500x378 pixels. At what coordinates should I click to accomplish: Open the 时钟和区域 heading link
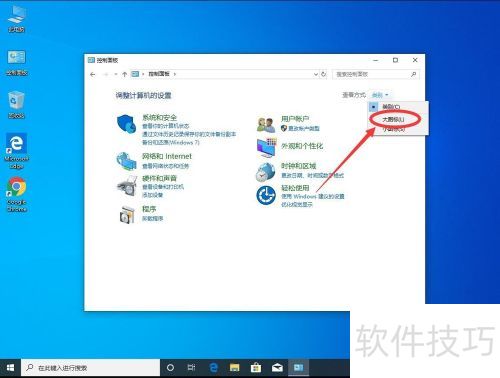click(298, 166)
